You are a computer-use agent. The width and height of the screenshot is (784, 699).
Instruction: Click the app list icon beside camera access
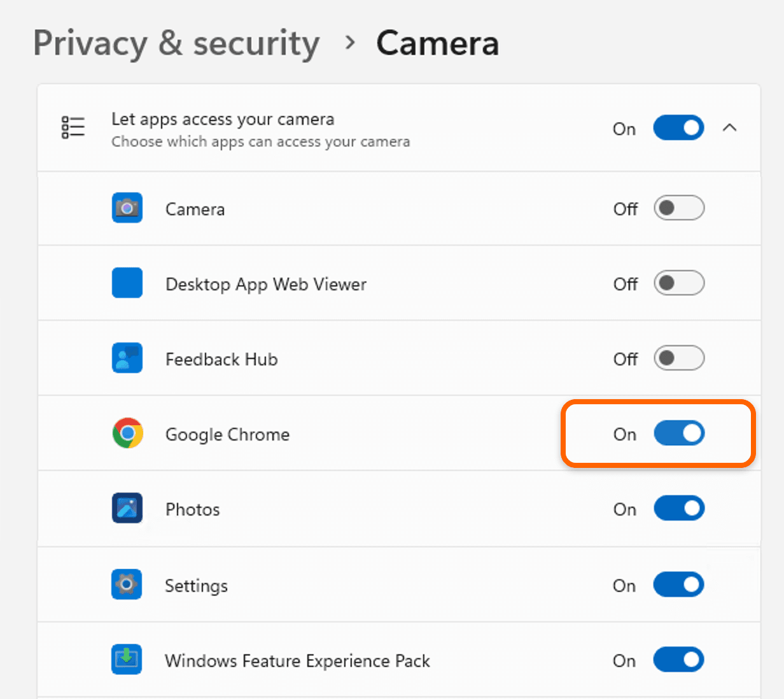coord(73,127)
